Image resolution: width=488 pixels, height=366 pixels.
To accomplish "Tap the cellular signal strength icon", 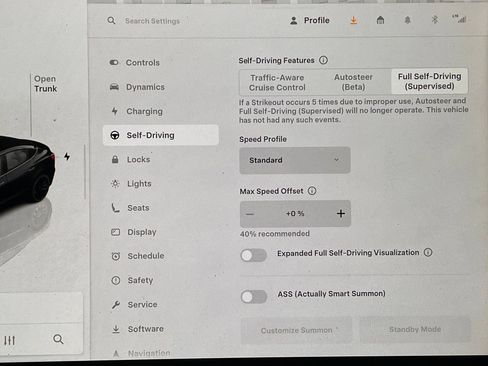I will coord(459,19).
